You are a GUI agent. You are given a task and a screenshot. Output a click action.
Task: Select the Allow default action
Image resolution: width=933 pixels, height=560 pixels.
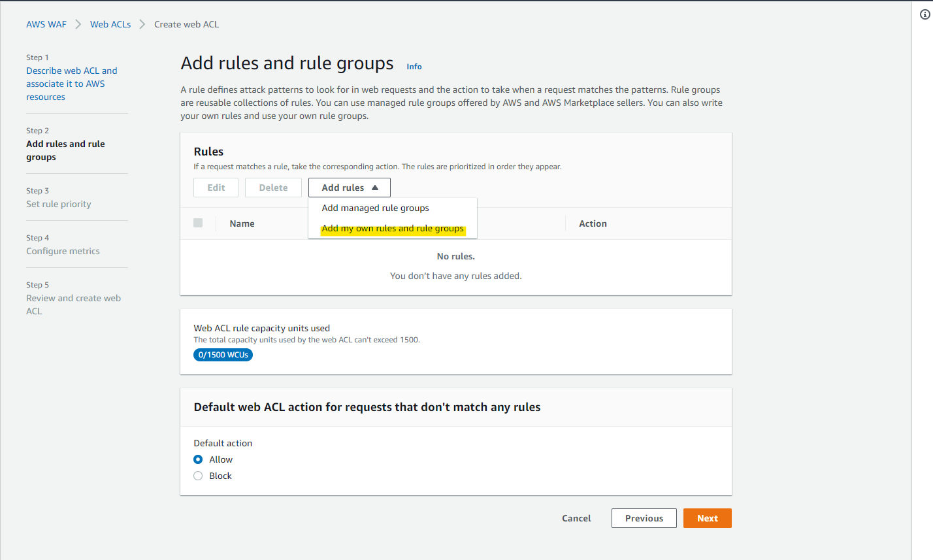point(198,459)
